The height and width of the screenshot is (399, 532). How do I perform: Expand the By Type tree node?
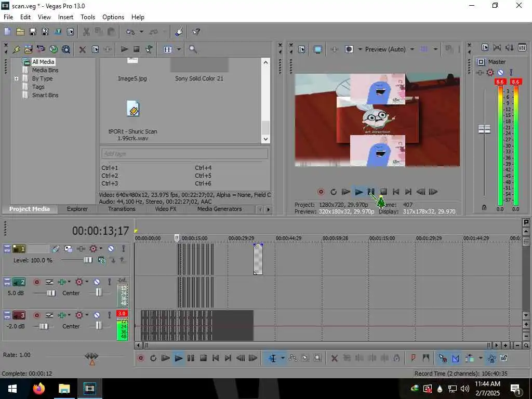point(16,78)
